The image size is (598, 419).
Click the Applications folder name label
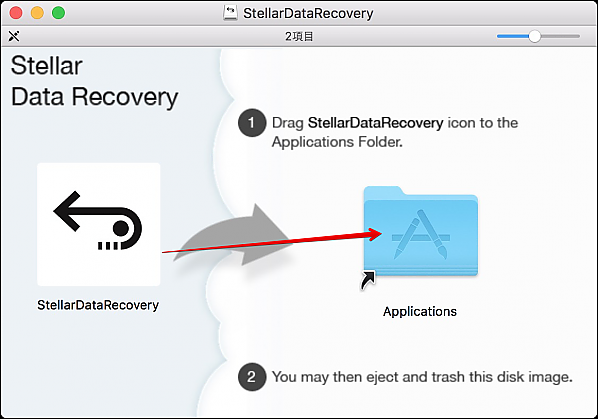420,311
